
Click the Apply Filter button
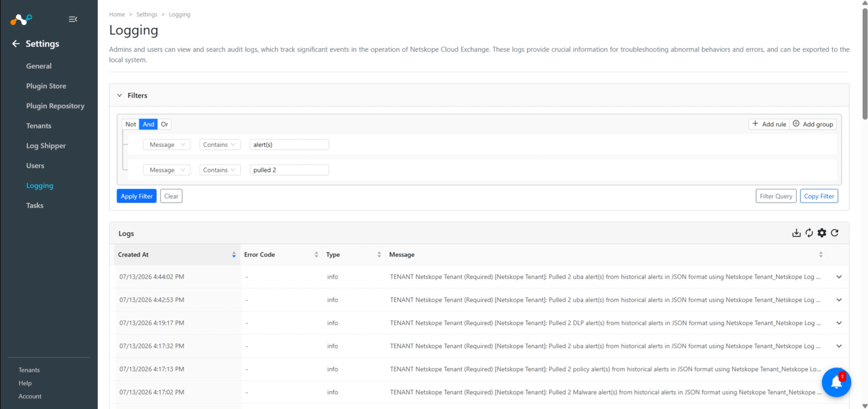coord(136,196)
